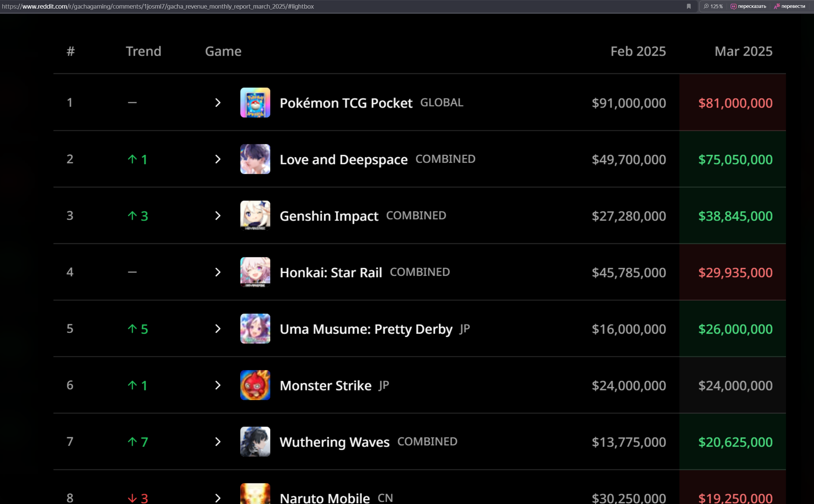Click the $38,845,000 March value

[735, 216]
